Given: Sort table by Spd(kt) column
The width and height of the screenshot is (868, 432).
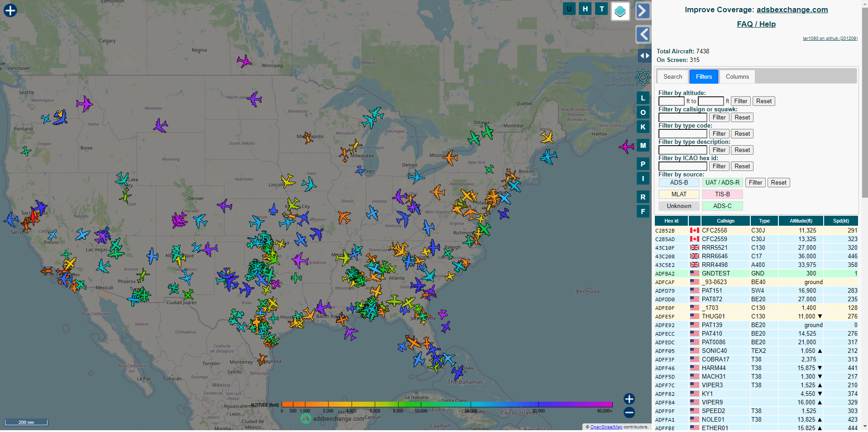Looking at the screenshot, I should click(841, 221).
